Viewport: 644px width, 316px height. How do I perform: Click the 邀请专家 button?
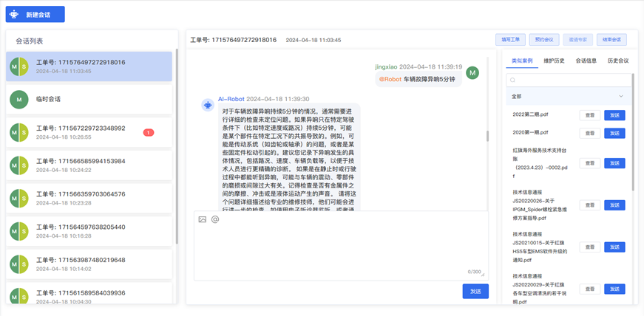tap(578, 40)
